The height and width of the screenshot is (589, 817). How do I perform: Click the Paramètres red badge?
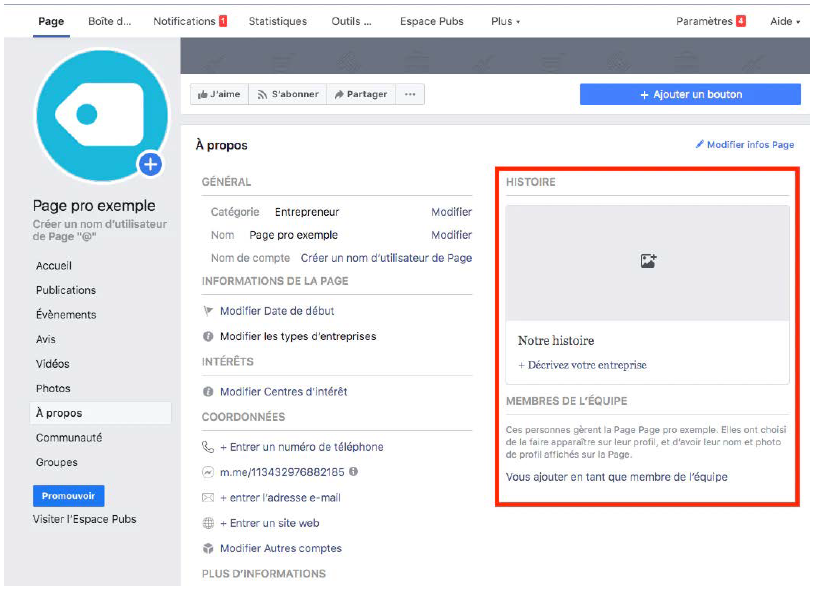(x=740, y=21)
